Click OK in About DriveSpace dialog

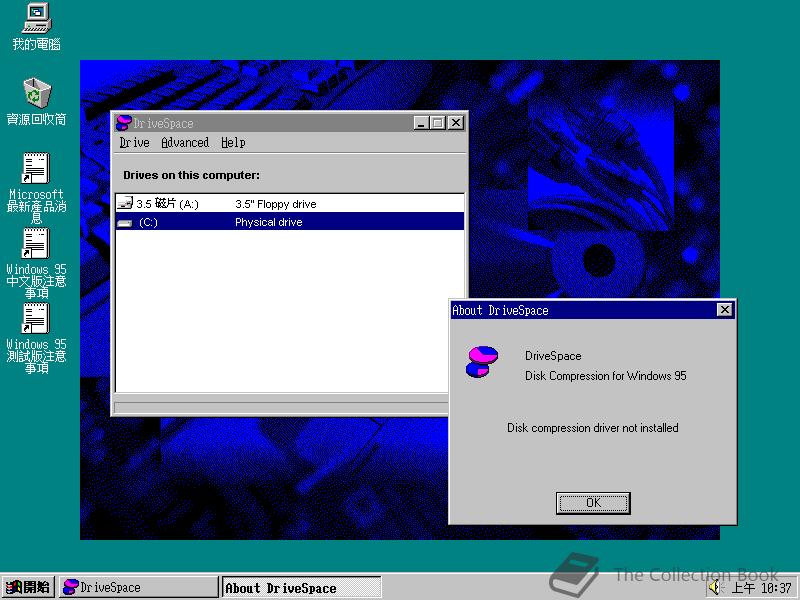click(593, 503)
